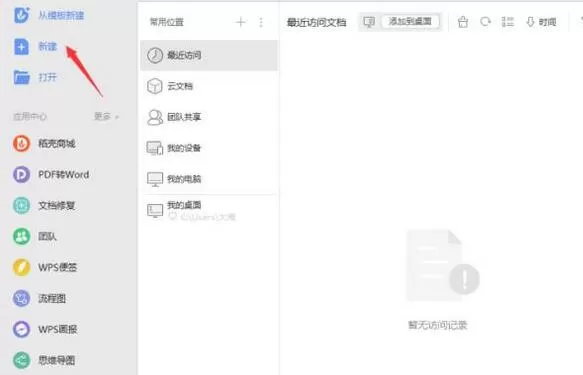Open 稻壳商城 store icon

[22, 143]
